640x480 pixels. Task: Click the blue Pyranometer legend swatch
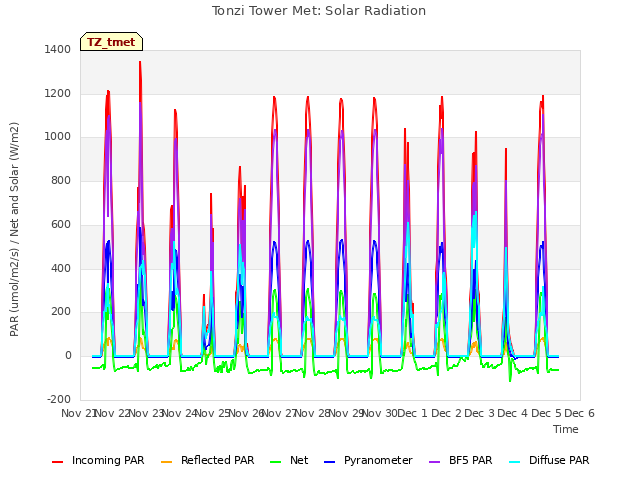[329, 462]
